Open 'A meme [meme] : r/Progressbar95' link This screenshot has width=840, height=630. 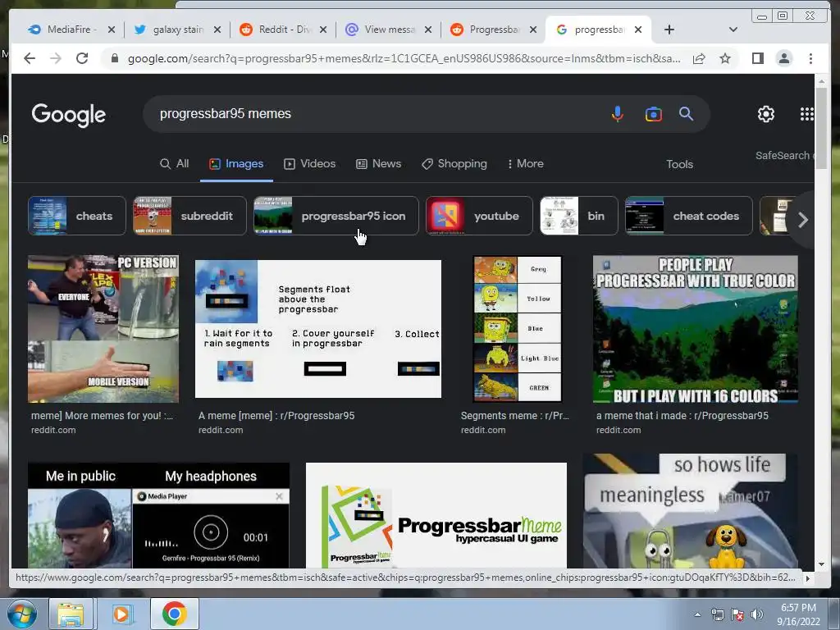[x=276, y=416]
